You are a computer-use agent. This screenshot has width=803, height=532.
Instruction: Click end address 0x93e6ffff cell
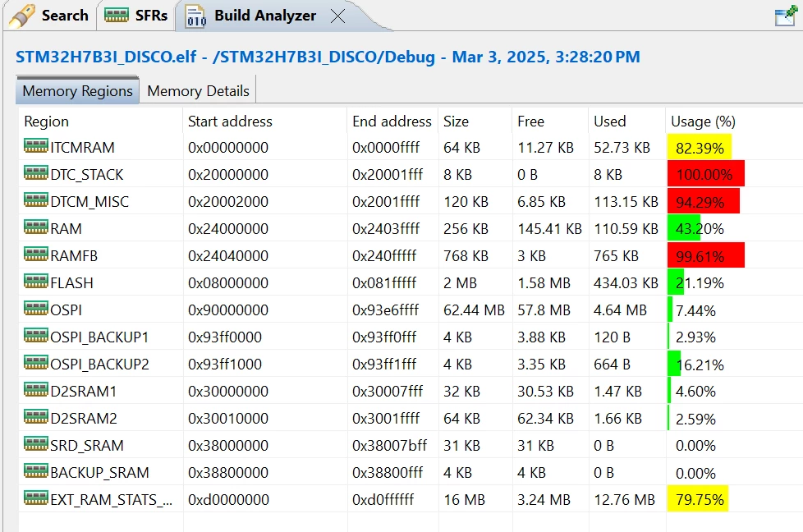385,310
